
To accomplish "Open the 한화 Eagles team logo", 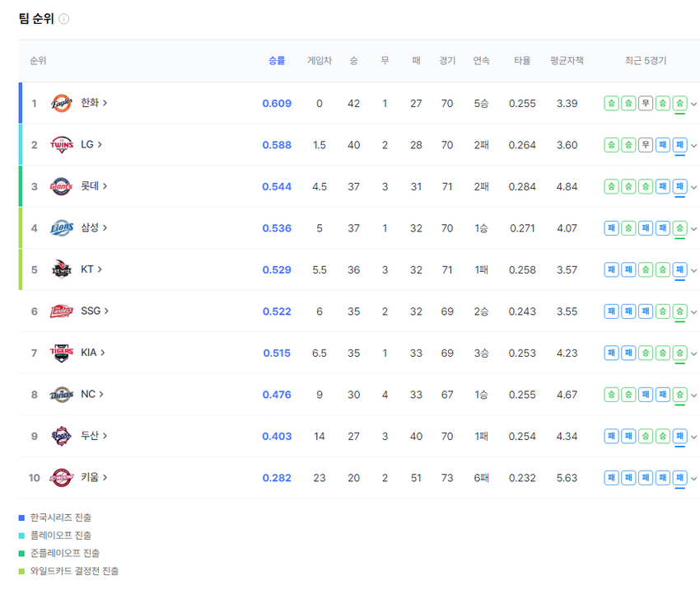I will (x=62, y=103).
